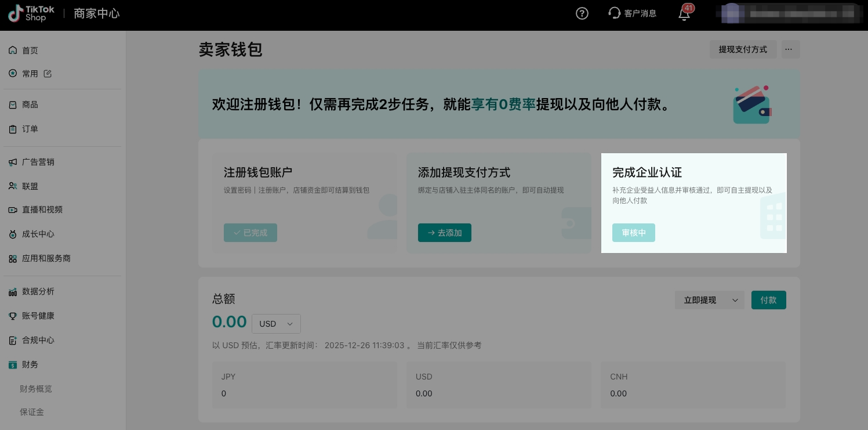The height and width of the screenshot is (430, 868).
Task: Click the TikTok Shop logo
Action: point(31,13)
